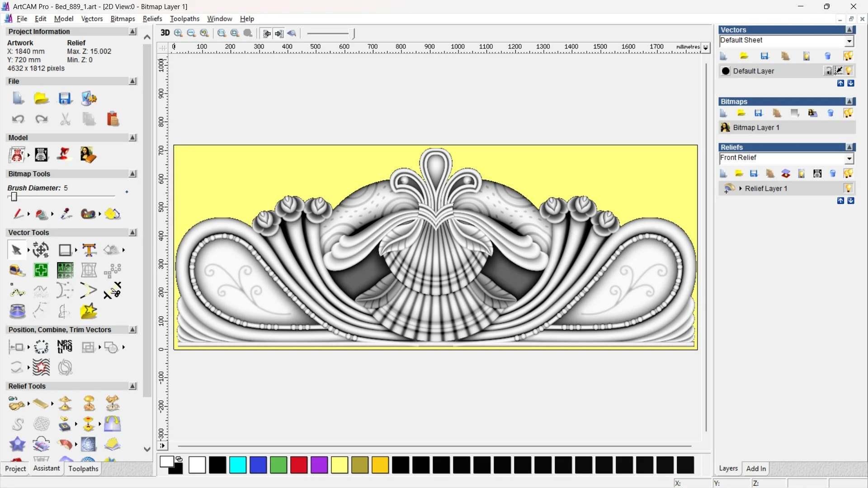Toggle Default Layer visibility light bulb
868x488 pixels.
pyautogui.click(x=849, y=71)
